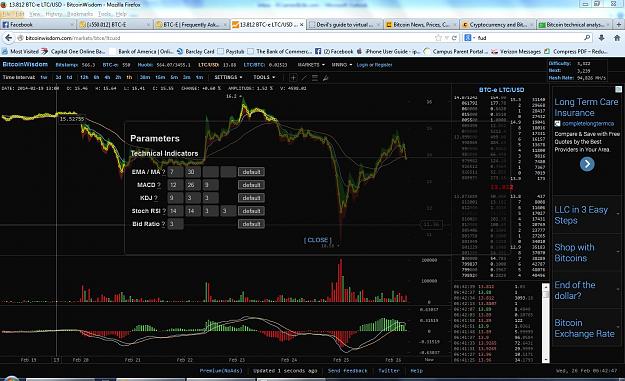Bookmark page with the star icon
This screenshot has width=625, height=381.
click(438, 38)
